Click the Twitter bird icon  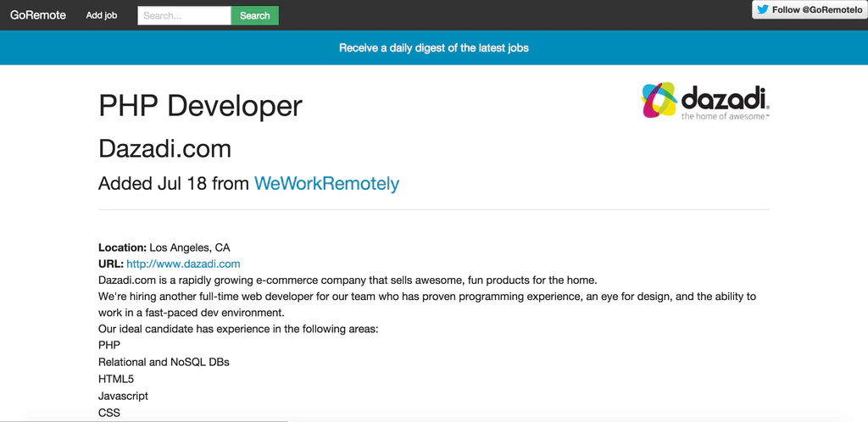point(763,9)
